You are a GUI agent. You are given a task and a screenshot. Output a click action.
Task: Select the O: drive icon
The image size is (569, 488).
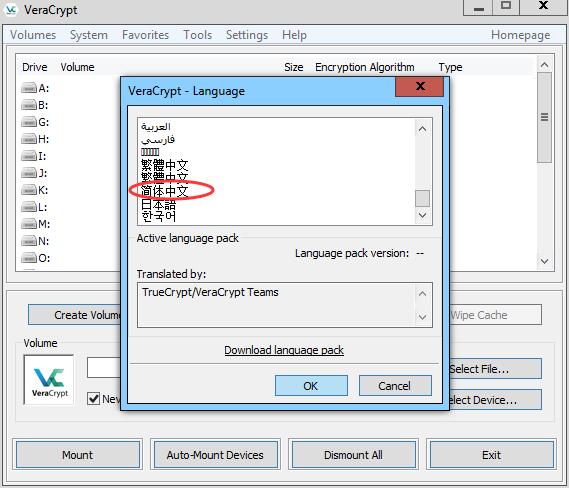[x=29, y=258]
